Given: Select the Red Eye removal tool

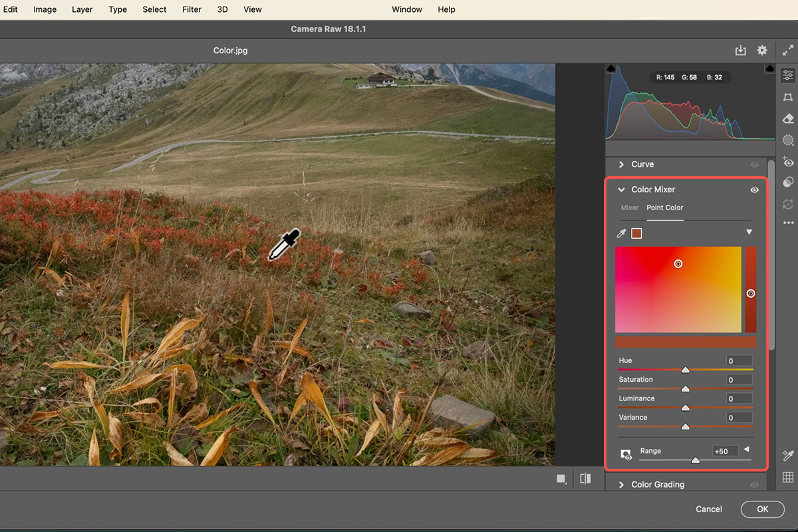Looking at the screenshot, I should (788, 162).
